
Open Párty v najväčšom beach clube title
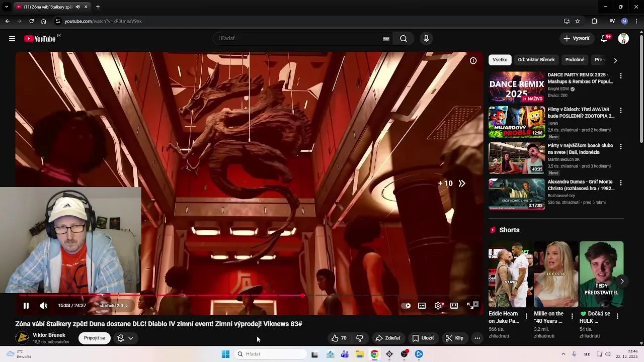click(x=580, y=149)
